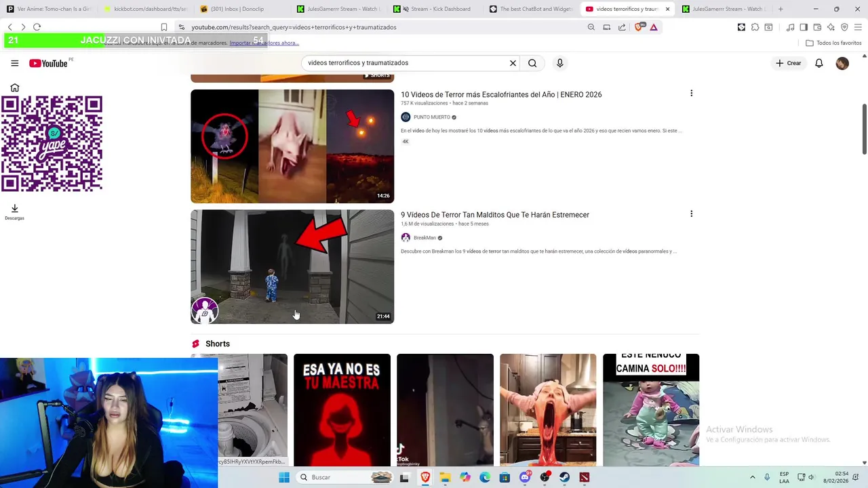This screenshot has width=868, height=488.
Task: Close the 'videos terrorificos' YouTube tab
Action: (667, 9)
